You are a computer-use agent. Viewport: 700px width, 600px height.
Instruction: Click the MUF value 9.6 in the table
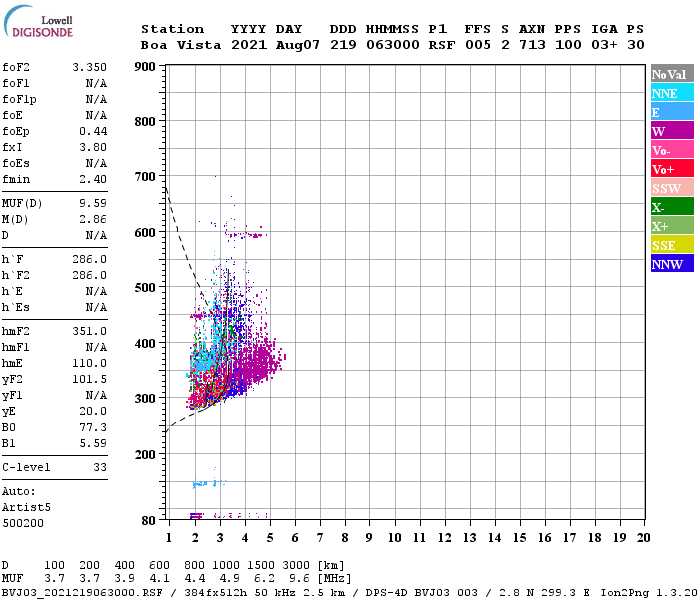tap(299, 579)
